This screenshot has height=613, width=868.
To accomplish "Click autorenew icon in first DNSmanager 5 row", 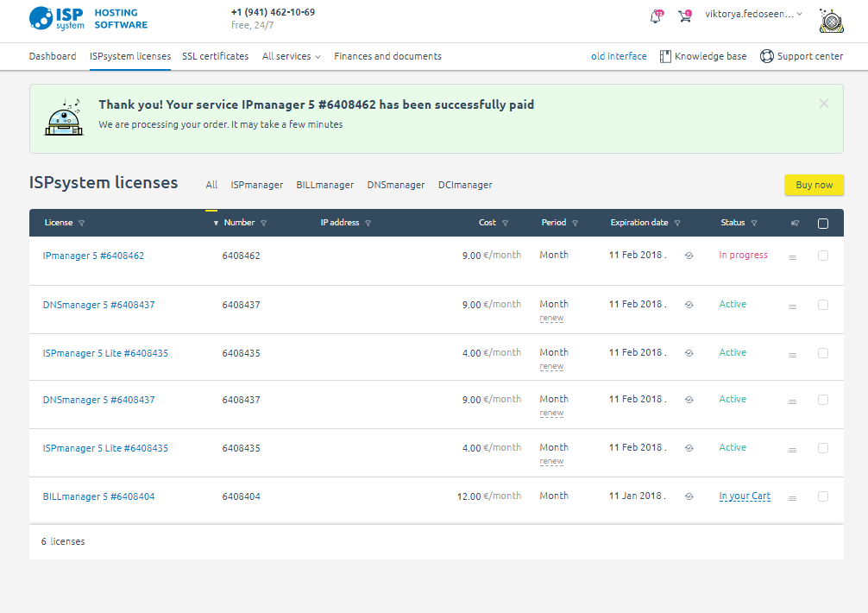I will pyautogui.click(x=689, y=305).
